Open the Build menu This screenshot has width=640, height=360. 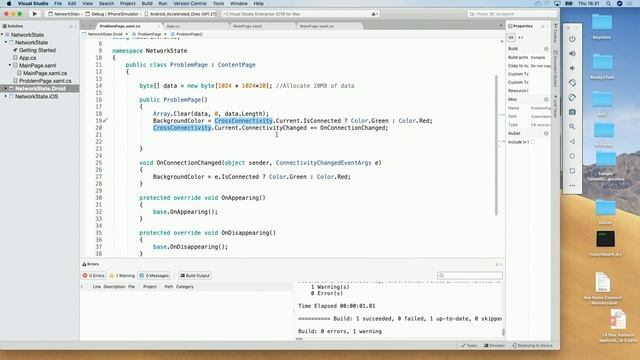(x=147, y=3)
